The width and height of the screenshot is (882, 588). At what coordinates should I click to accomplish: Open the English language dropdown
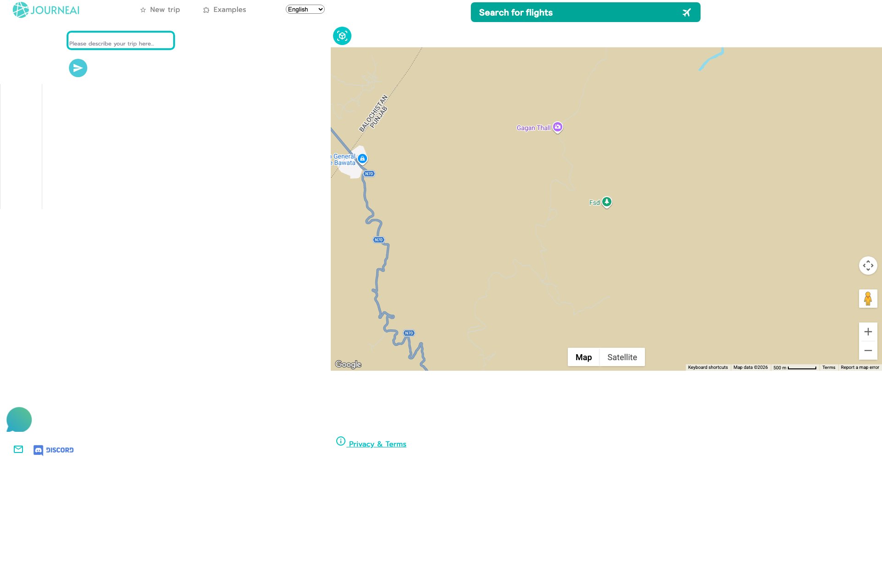click(x=305, y=9)
